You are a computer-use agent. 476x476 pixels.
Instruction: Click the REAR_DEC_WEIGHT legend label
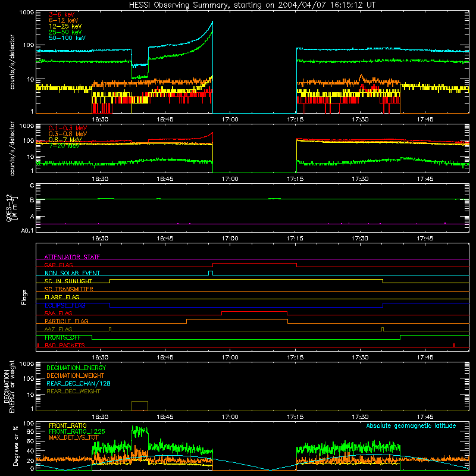point(73,392)
